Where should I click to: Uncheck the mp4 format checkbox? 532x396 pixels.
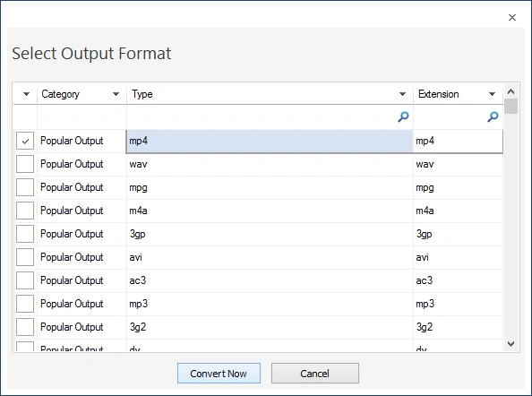point(25,141)
